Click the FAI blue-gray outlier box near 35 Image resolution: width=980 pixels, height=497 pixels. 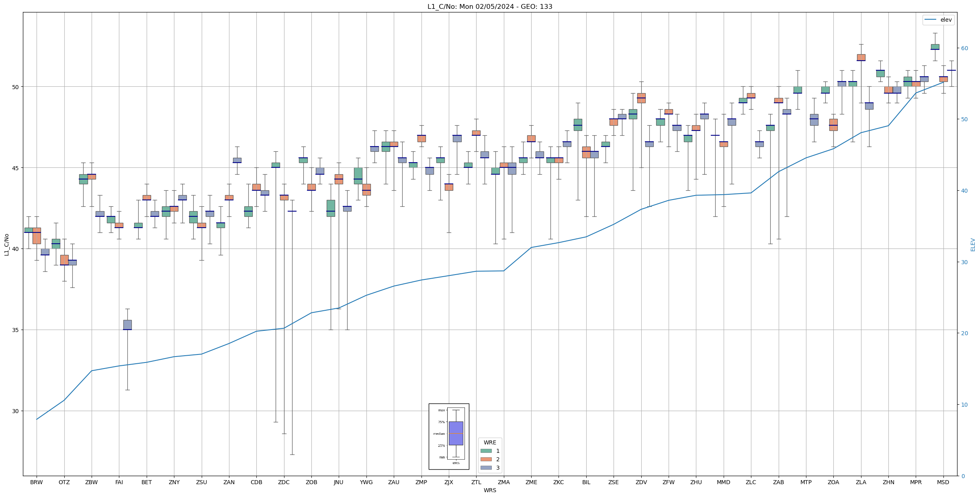[x=127, y=325]
